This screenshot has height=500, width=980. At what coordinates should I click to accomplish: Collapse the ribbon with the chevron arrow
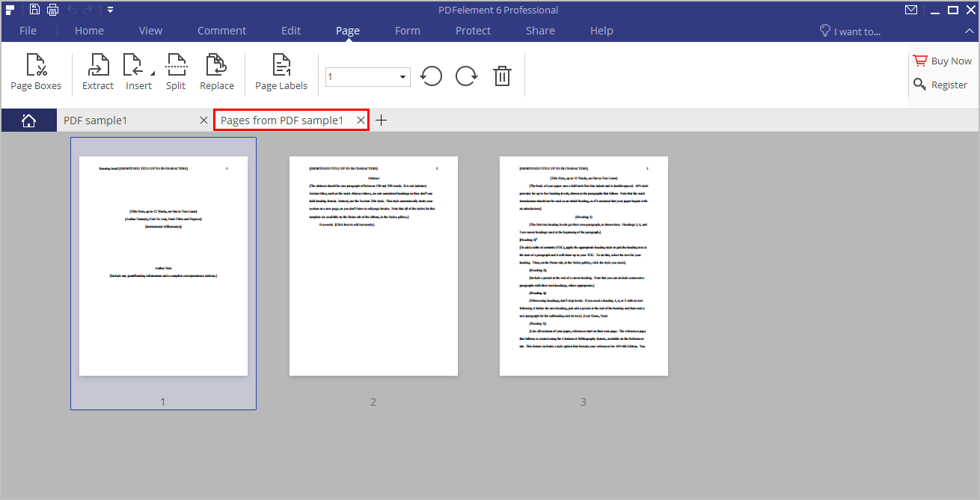(x=969, y=31)
